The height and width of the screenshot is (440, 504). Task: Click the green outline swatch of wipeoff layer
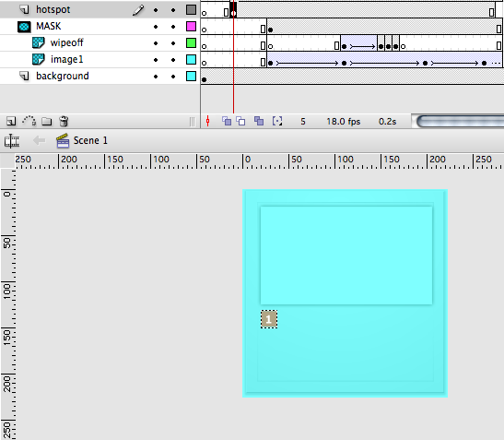tap(192, 42)
